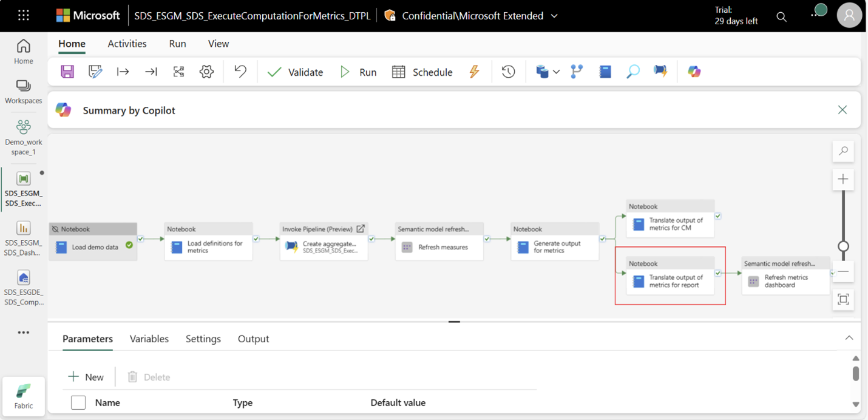Click the branch activity icon in toolbar
The height and width of the screenshot is (420, 868).
[577, 72]
